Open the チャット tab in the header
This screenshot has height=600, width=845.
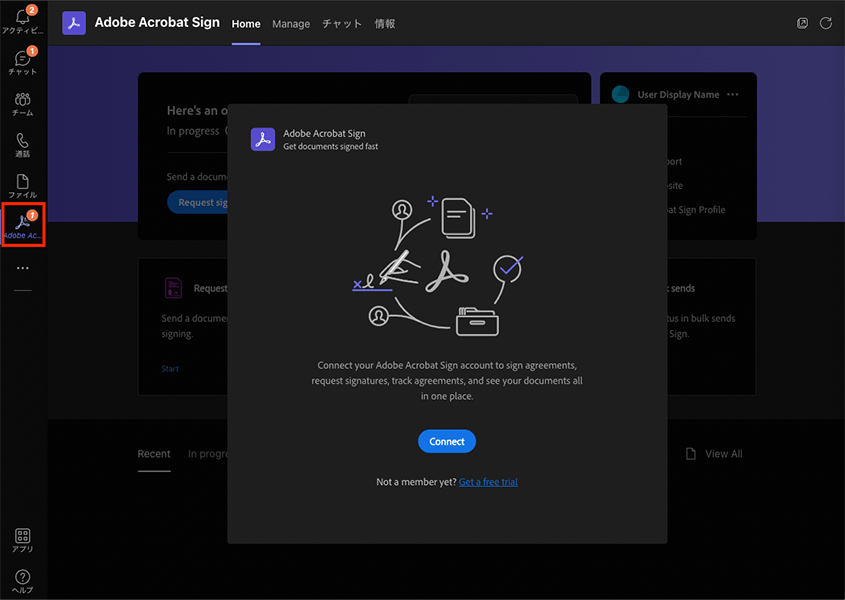click(x=342, y=24)
